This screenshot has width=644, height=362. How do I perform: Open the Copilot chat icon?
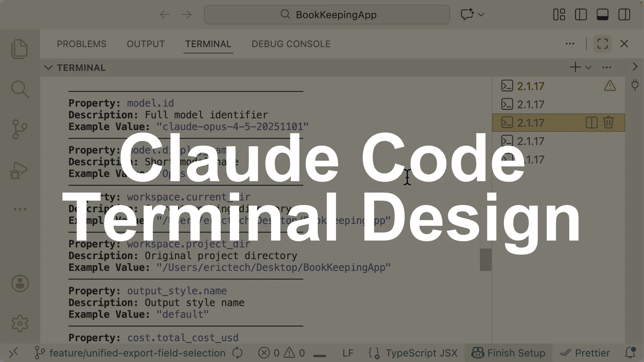click(x=467, y=14)
